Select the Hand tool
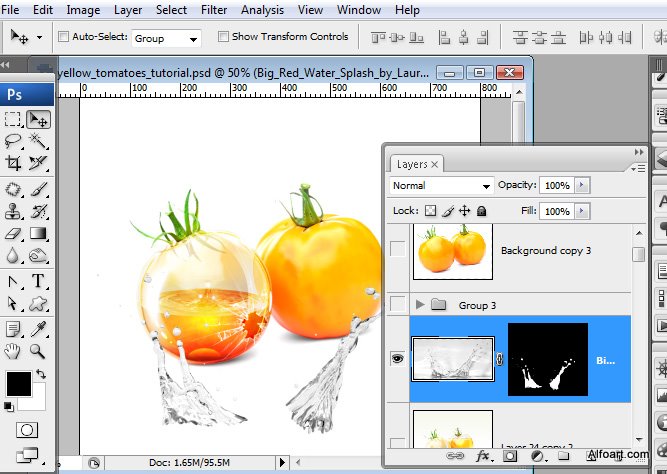 (x=13, y=351)
